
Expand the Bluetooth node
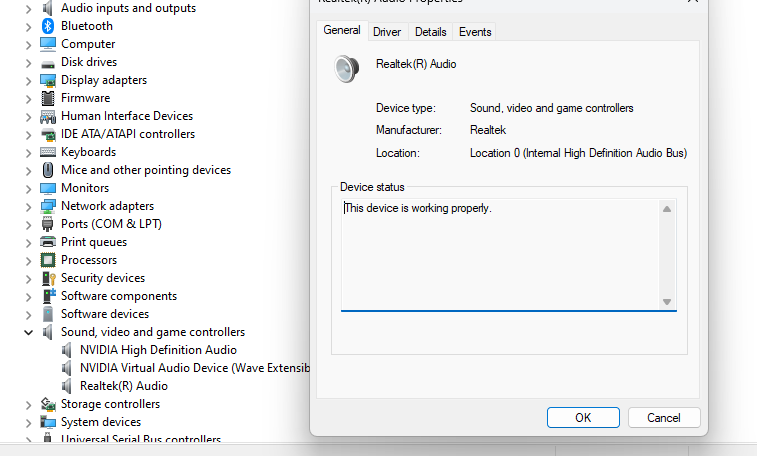coord(28,27)
